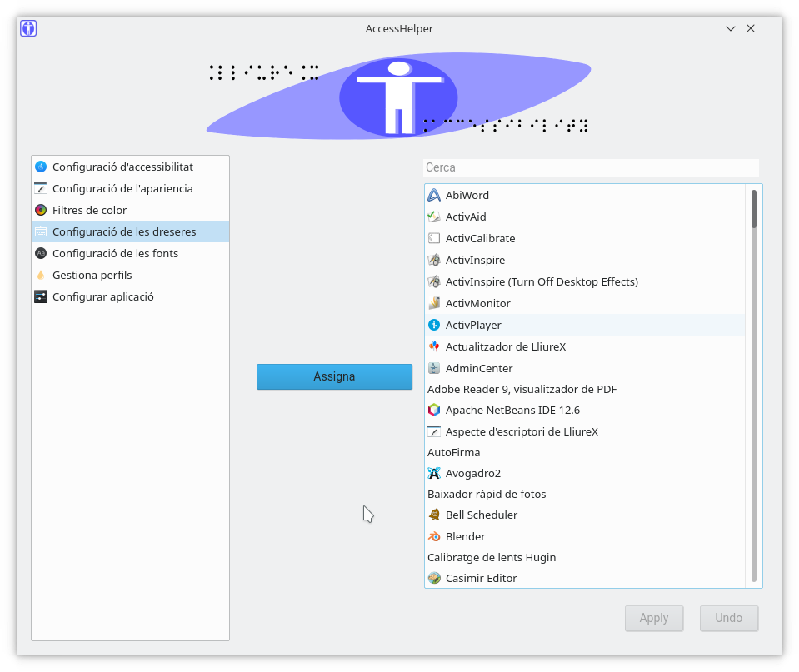Screen dimensions: 799x672
Task: Click the Filtres de color wheel icon
Action: 41,210
